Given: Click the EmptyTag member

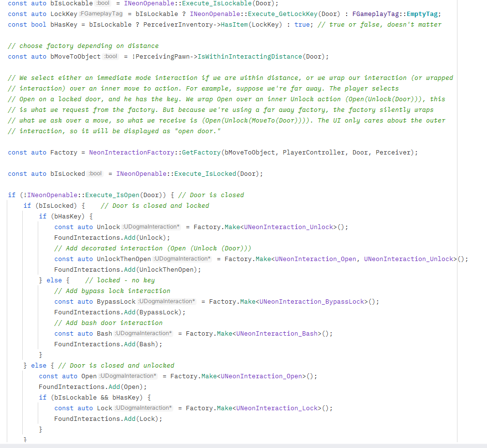Looking at the screenshot, I should 422,14.
